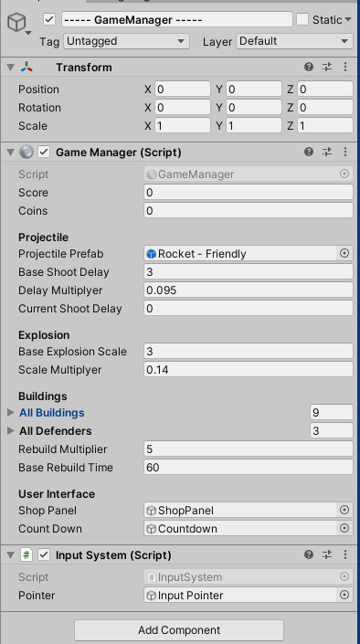
Task: Open object picker for Shop Panel
Action: pyautogui.click(x=344, y=511)
